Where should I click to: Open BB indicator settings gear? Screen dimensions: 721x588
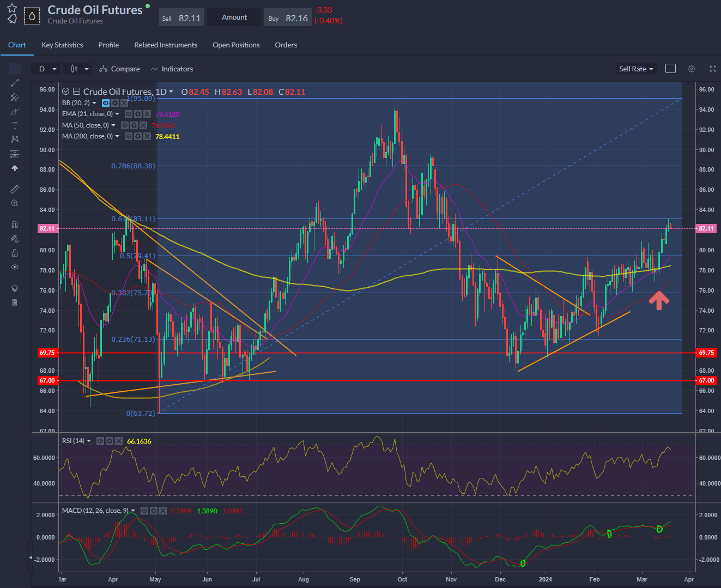point(115,103)
